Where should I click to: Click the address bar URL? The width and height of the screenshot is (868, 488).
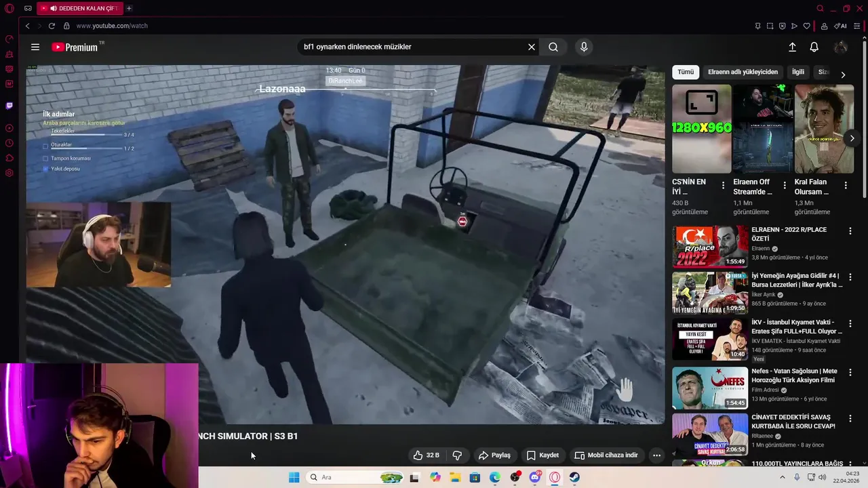pyautogui.click(x=112, y=26)
